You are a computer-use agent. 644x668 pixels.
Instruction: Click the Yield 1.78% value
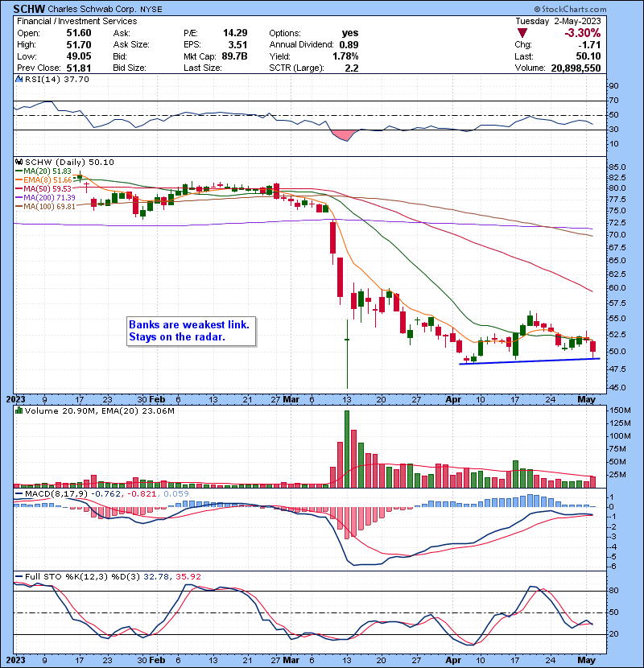point(345,56)
